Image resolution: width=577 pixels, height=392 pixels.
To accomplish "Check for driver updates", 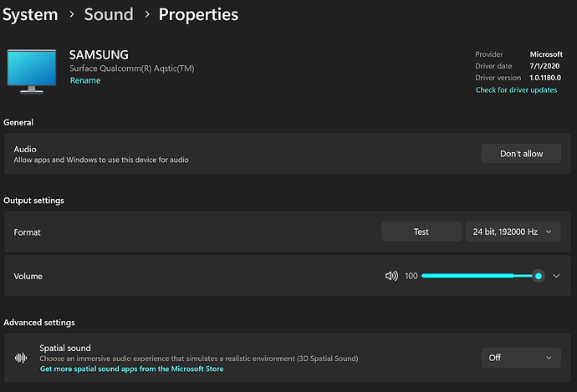I will pos(516,90).
